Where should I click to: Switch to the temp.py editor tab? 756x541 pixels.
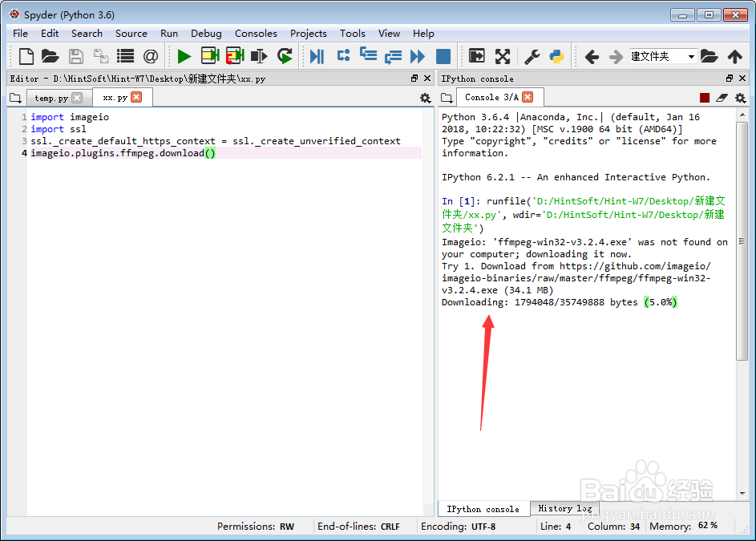pos(51,98)
